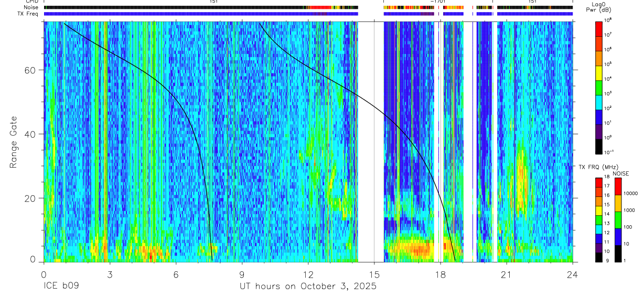Click the '1000' label on NOISE legend
This screenshot has height=297, width=644.
630,211
